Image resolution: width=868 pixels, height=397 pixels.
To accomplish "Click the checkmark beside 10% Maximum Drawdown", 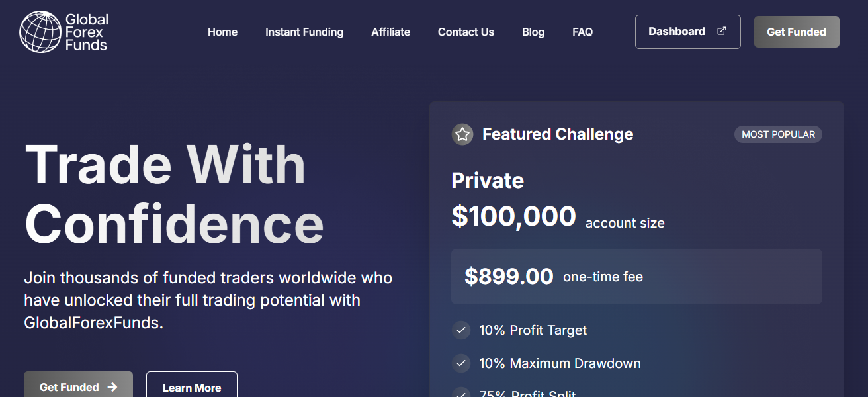I will pos(461,363).
